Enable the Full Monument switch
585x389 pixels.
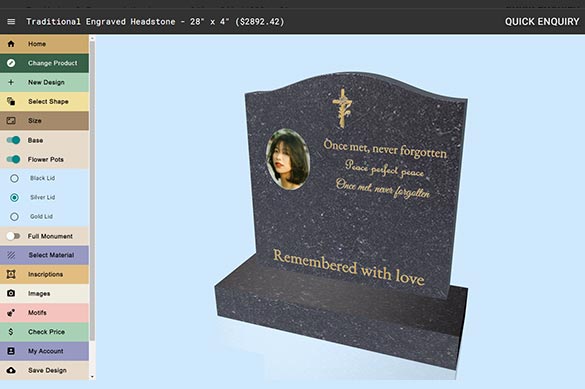(x=13, y=236)
